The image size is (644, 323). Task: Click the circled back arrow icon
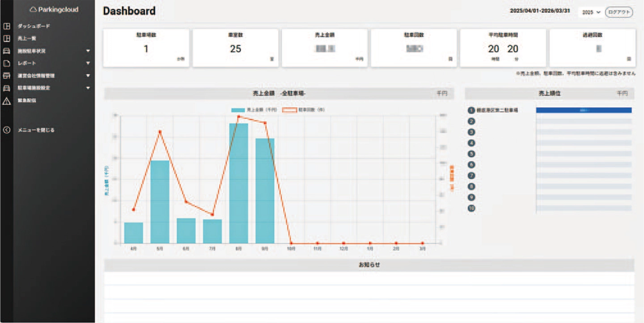click(7, 130)
